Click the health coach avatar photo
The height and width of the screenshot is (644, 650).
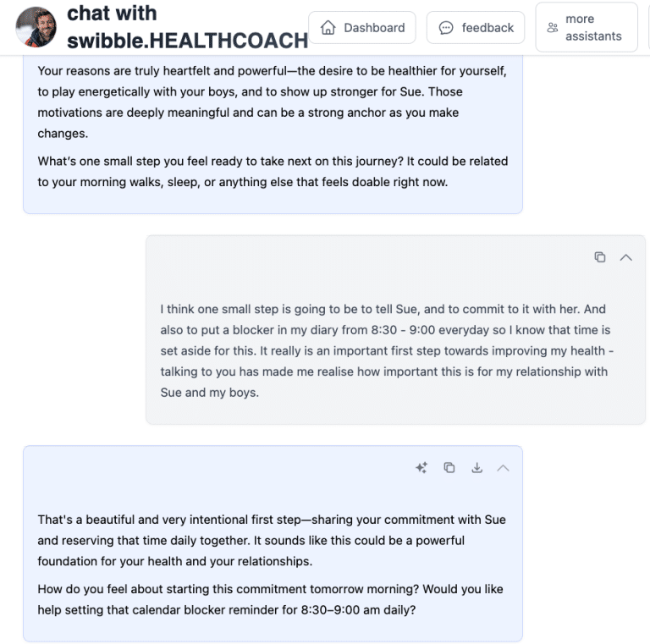[x=36, y=27]
